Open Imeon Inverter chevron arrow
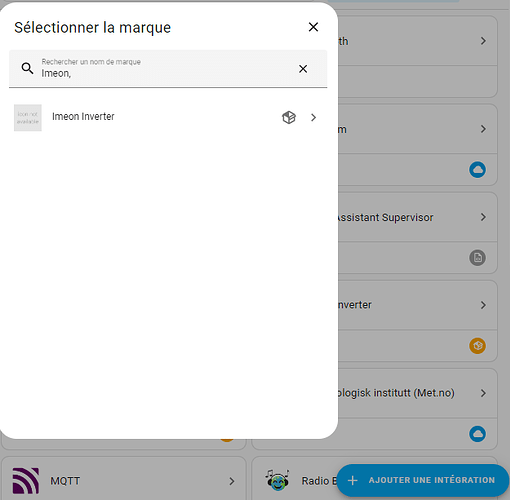This screenshot has height=500, width=510. click(313, 117)
